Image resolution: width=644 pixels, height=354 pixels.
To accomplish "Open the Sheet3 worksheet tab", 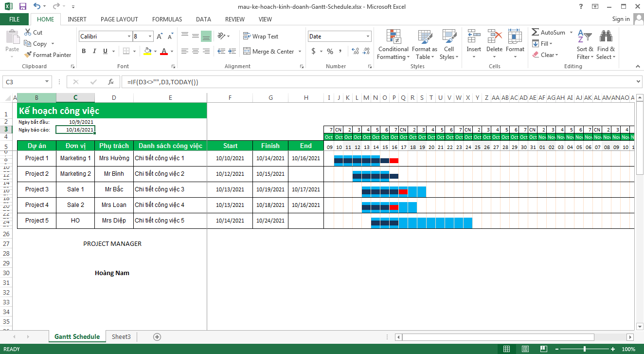I will pyautogui.click(x=121, y=336).
